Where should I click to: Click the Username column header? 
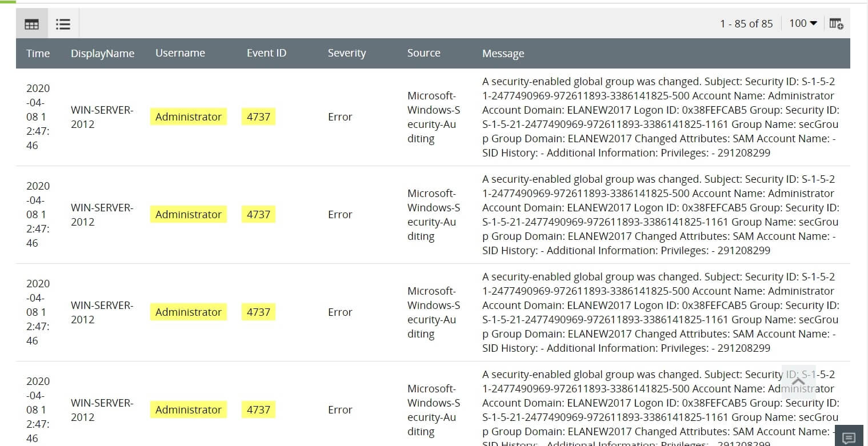coord(180,53)
